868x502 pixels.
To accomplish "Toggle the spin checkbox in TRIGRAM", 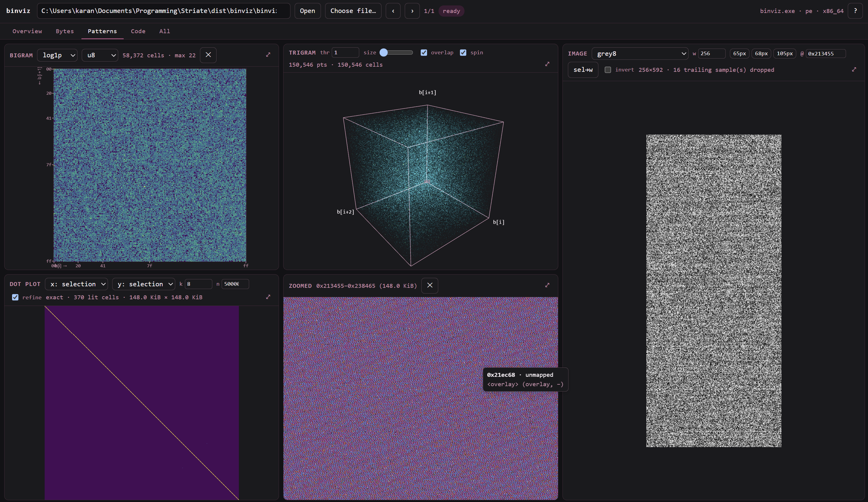I will pos(463,52).
